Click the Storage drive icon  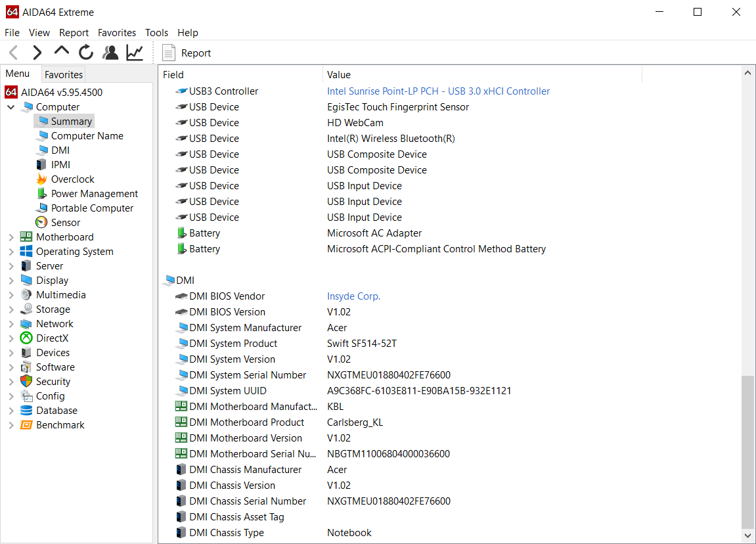click(26, 309)
